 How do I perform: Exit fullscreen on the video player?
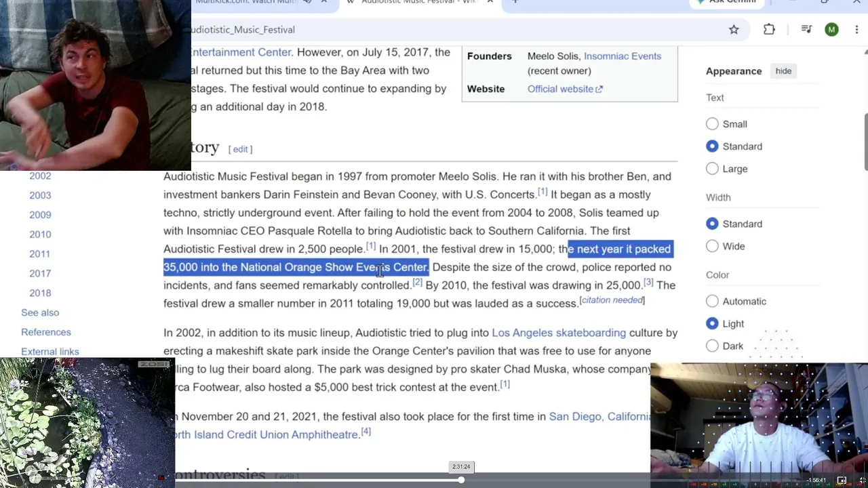tap(862, 481)
